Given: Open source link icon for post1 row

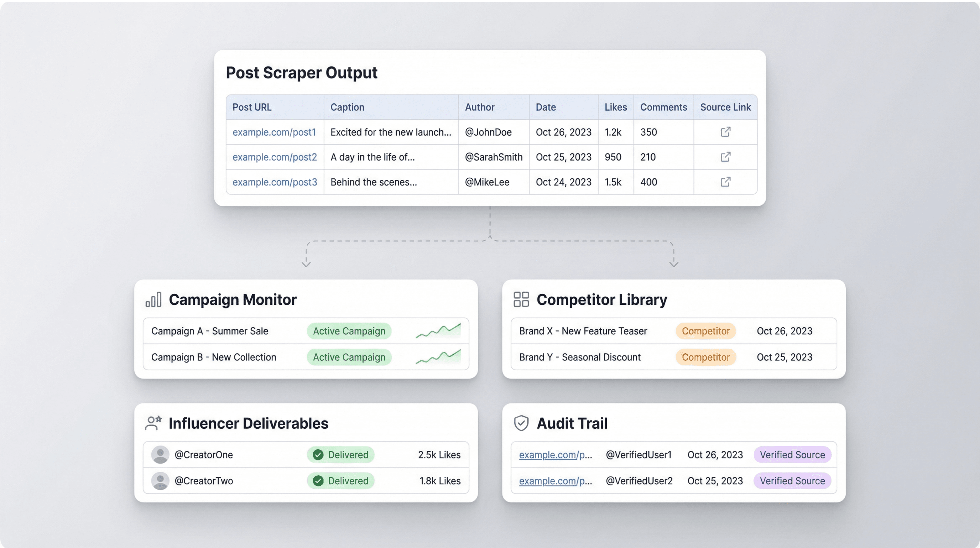Looking at the screenshot, I should 725,132.
